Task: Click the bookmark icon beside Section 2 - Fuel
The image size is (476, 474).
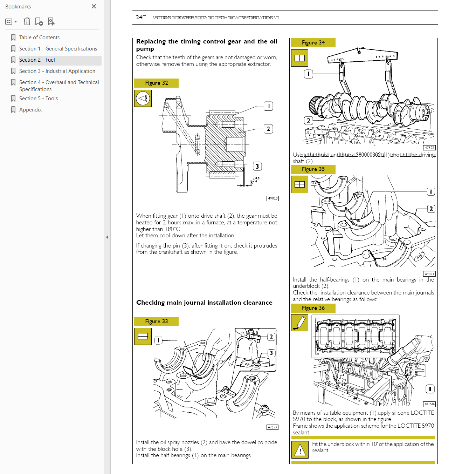Action: click(13, 60)
